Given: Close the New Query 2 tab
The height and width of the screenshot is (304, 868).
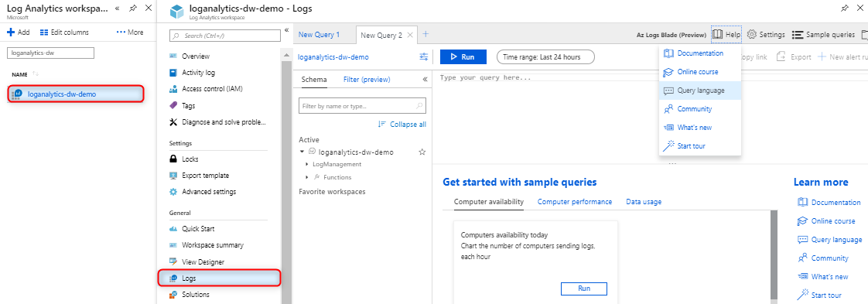Looking at the screenshot, I should point(410,35).
